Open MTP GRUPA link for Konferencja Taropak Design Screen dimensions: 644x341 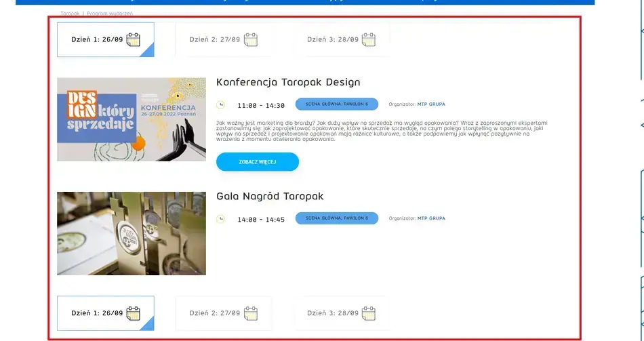point(431,104)
